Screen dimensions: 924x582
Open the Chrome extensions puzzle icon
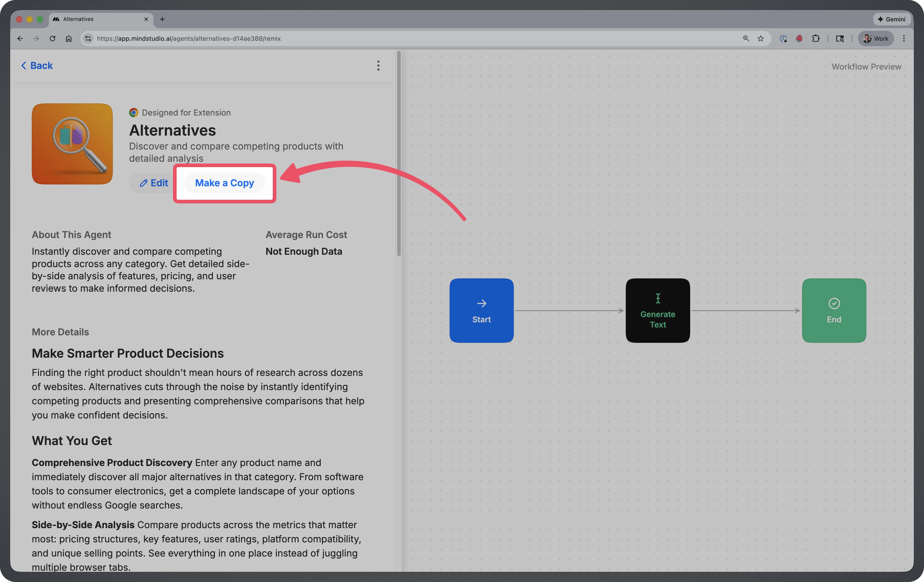pyautogui.click(x=816, y=38)
